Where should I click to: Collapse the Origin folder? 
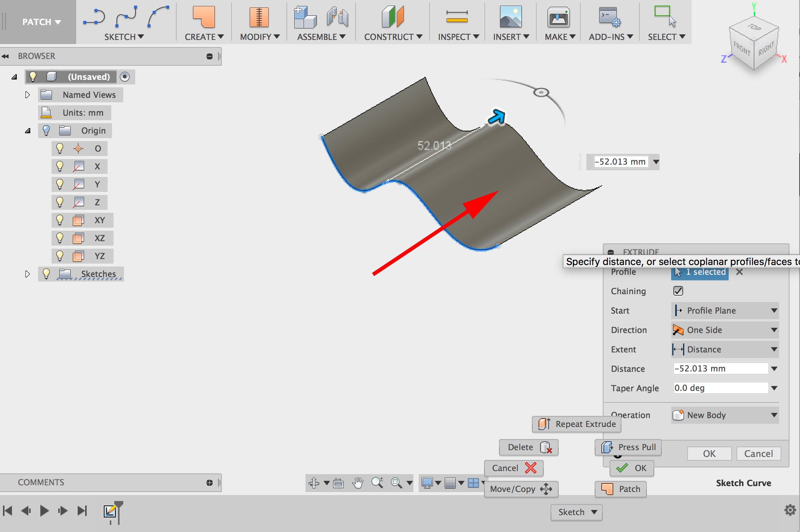tap(28, 131)
